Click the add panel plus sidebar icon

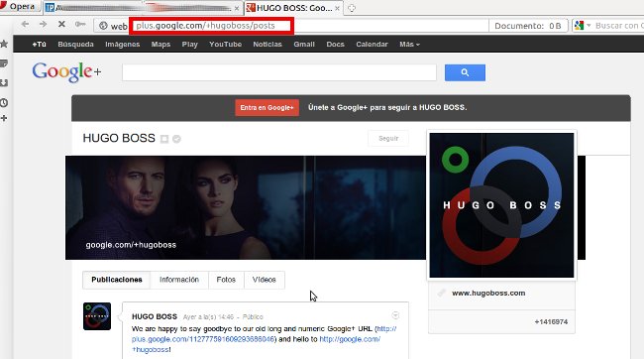tap(4, 118)
